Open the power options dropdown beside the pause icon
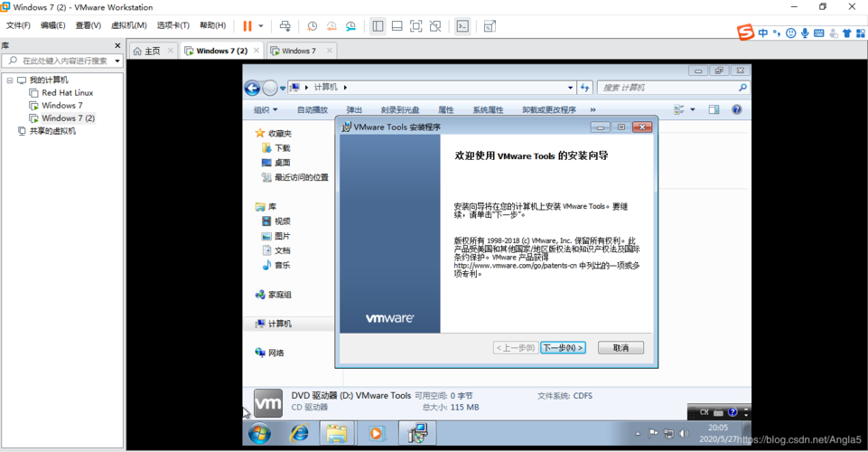 coord(261,26)
